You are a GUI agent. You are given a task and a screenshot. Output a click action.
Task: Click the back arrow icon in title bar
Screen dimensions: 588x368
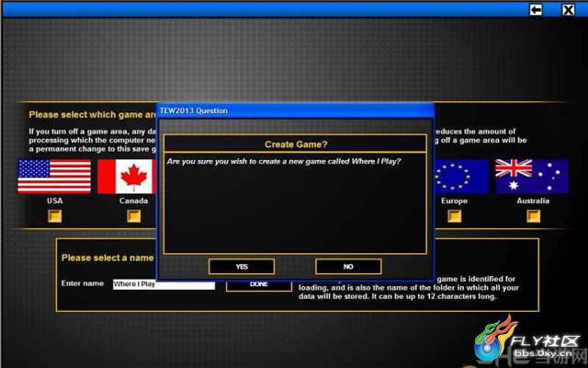pos(536,9)
